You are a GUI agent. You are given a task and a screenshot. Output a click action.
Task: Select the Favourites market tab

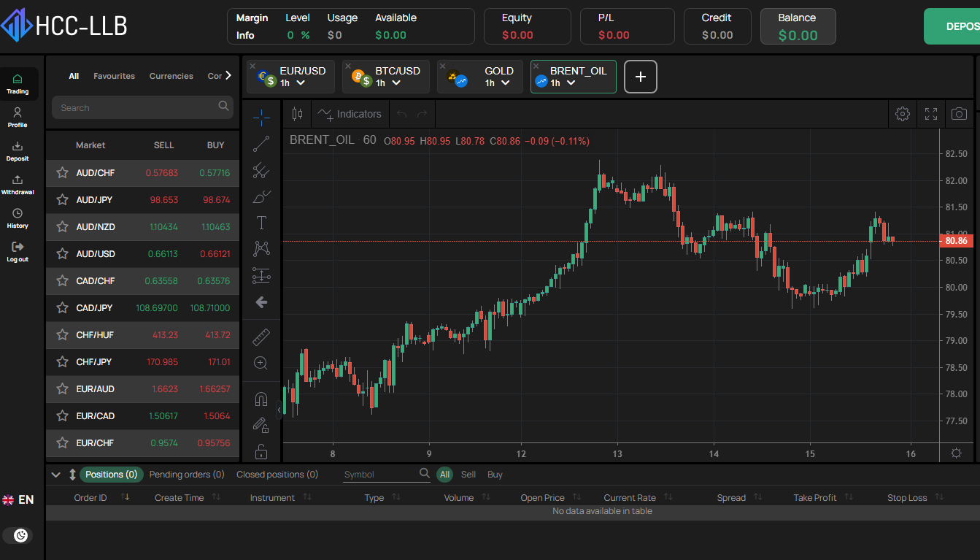(x=114, y=76)
